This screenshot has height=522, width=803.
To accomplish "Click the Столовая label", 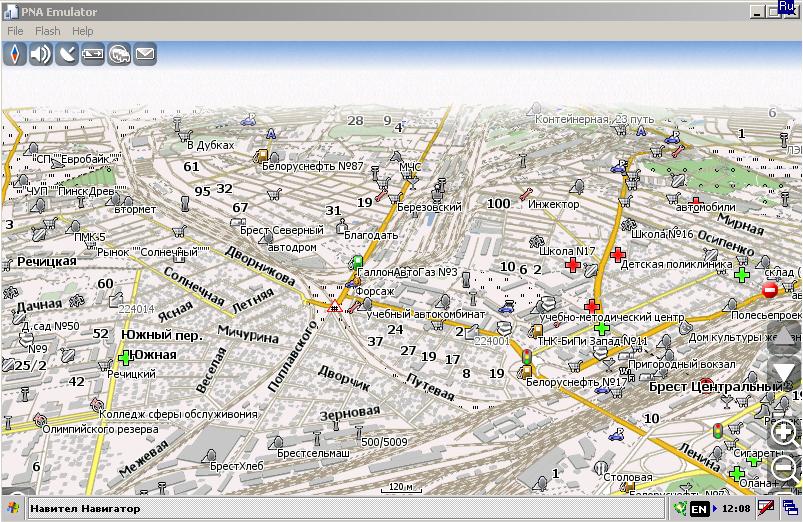I will (628, 477).
